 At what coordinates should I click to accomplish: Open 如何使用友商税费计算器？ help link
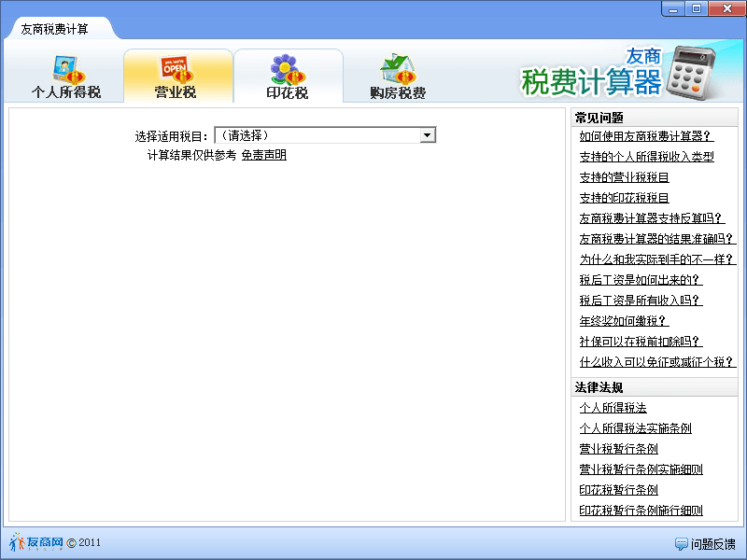[645, 136]
